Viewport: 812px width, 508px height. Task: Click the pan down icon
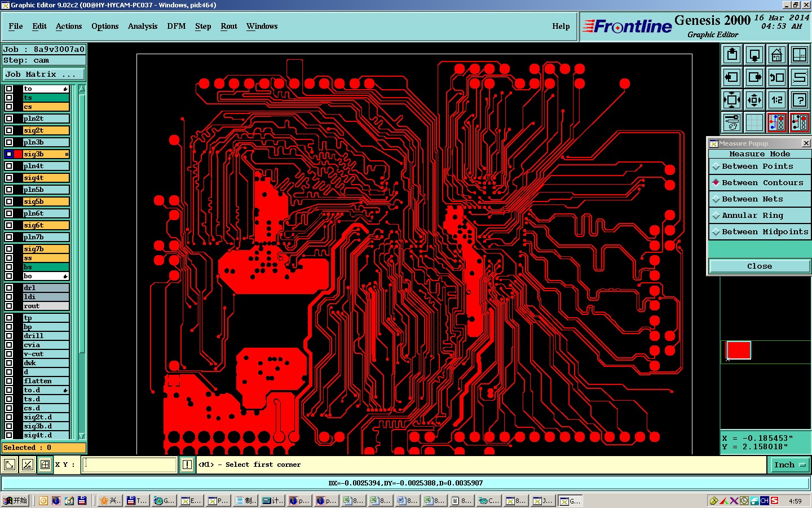click(754, 55)
